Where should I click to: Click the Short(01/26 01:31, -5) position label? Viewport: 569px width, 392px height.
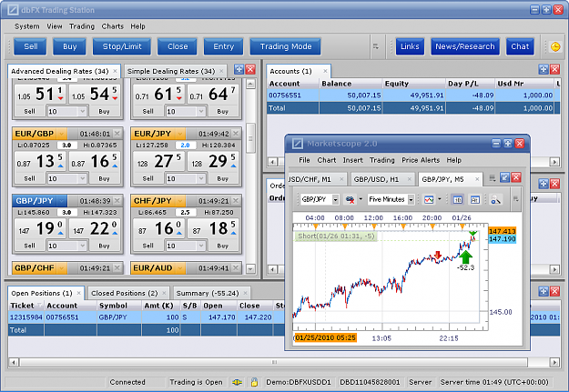(x=336, y=236)
